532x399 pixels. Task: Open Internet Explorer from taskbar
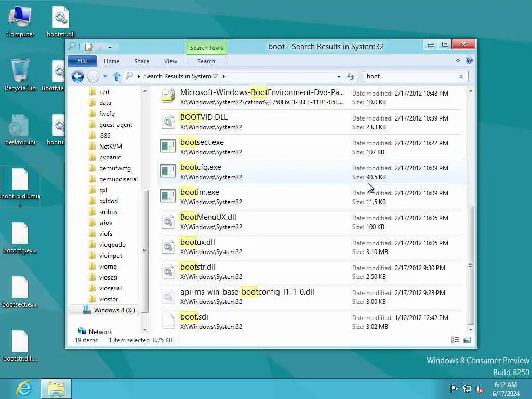pos(24,389)
